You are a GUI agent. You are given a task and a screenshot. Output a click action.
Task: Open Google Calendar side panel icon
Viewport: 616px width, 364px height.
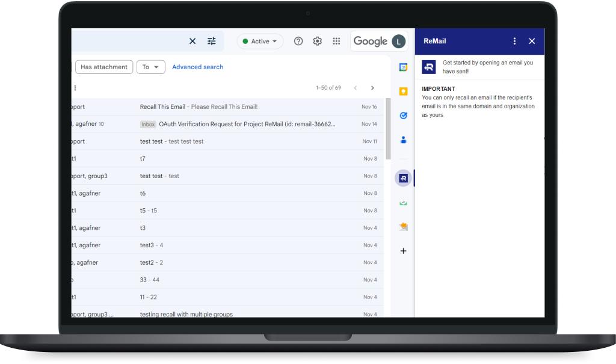point(404,67)
